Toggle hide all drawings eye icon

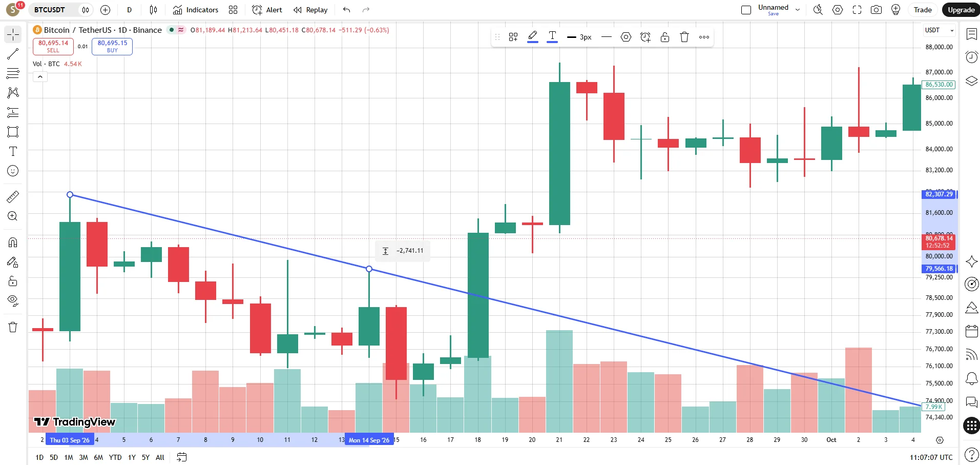point(13,300)
